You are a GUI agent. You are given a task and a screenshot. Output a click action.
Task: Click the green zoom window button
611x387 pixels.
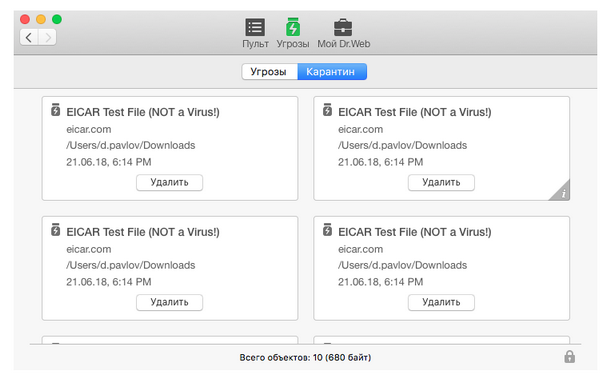57,19
